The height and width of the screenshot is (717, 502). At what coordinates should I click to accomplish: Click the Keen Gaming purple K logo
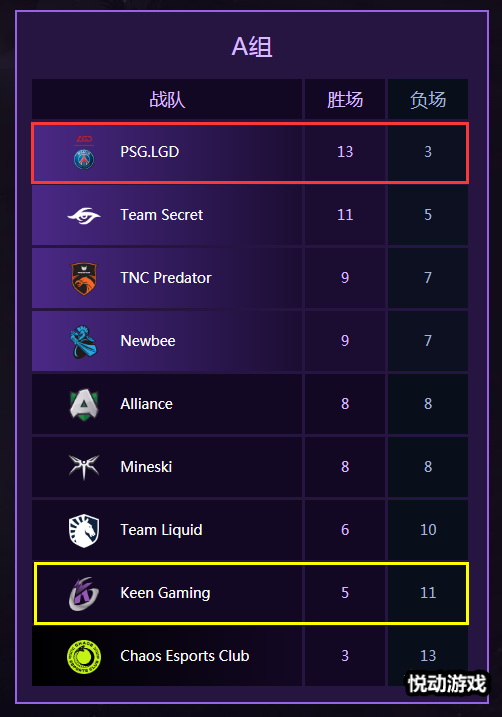click(84, 594)
